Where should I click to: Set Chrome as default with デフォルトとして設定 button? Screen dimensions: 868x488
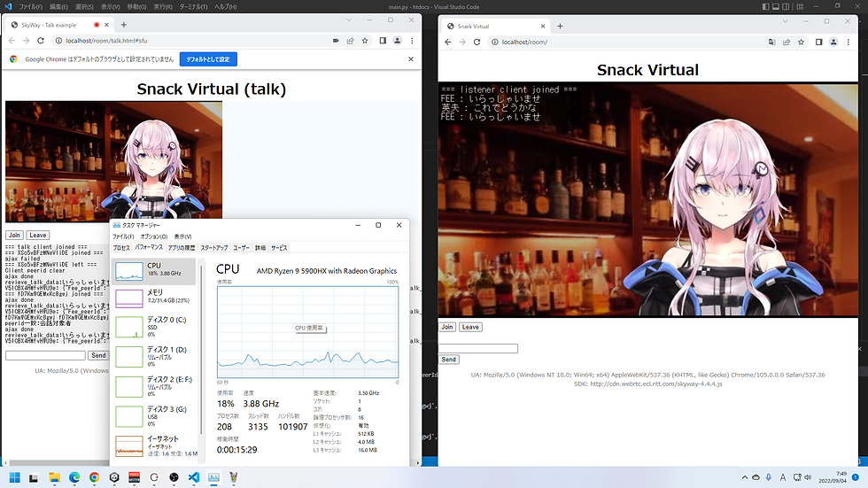click(208, 59)
